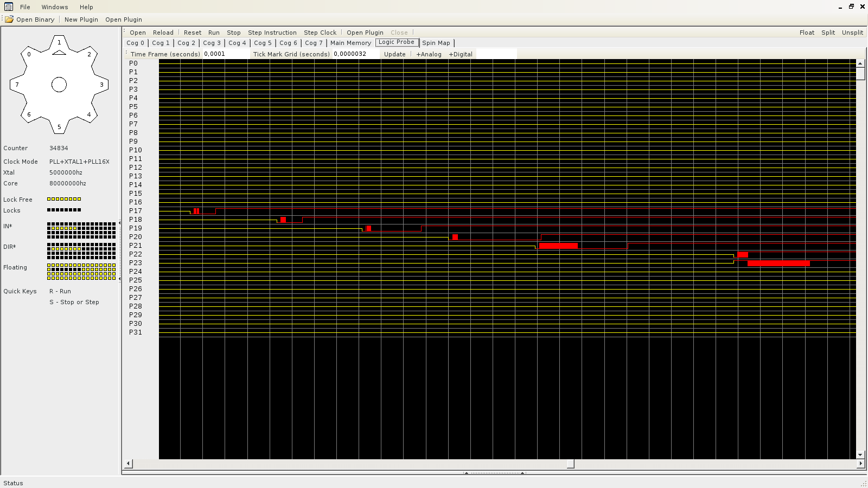Switch to the Spin Map tab
This screenshot has height=488, width=868.
pyautogui.click(x=436, y=43)
